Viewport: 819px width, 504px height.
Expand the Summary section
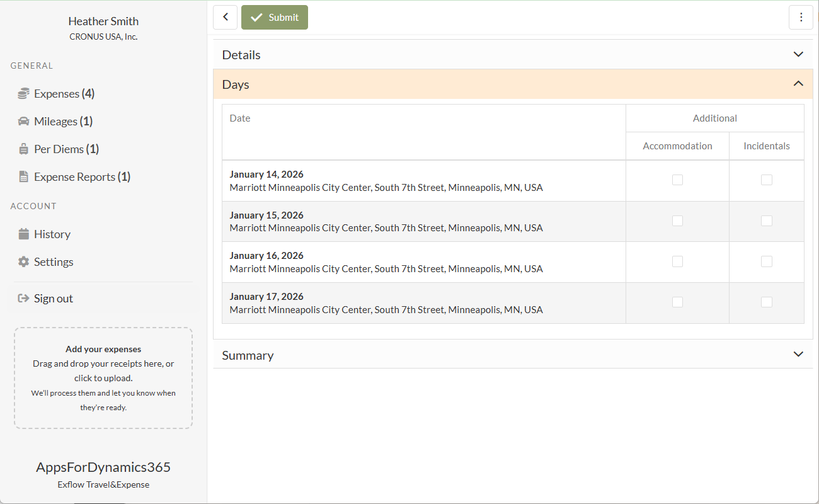click(798, 355)
